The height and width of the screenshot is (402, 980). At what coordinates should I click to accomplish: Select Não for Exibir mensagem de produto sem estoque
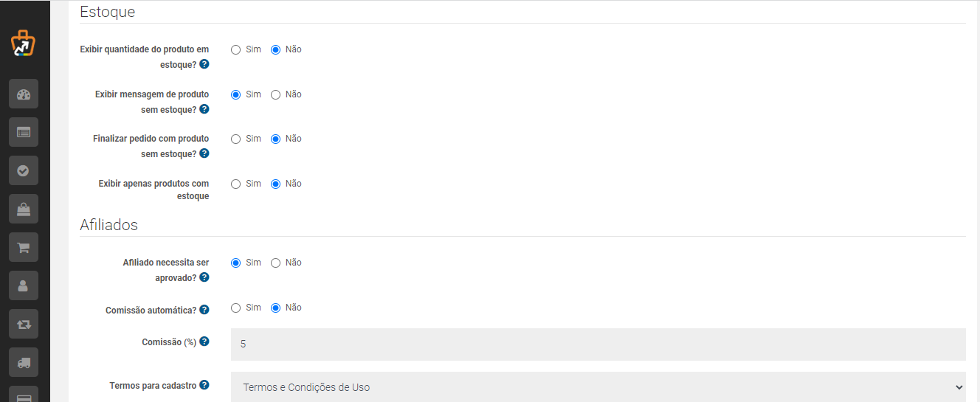pyautogui.click(x=276, y=94)
